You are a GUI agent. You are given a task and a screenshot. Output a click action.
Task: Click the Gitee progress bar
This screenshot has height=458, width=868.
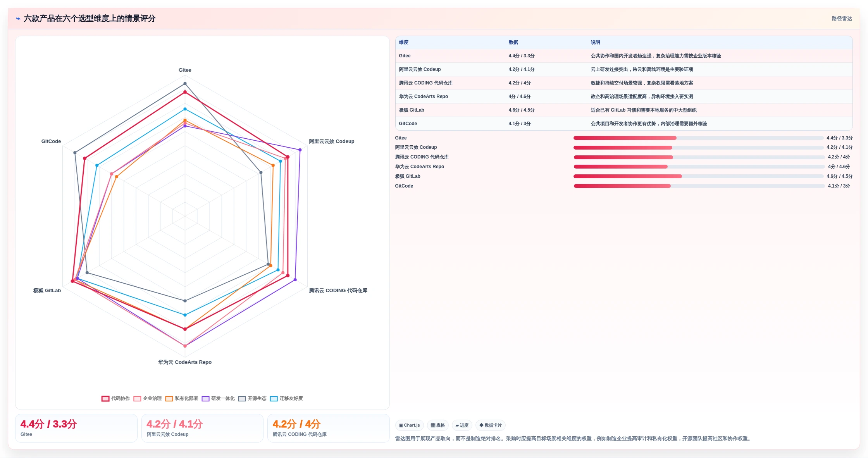pos(698,138)
